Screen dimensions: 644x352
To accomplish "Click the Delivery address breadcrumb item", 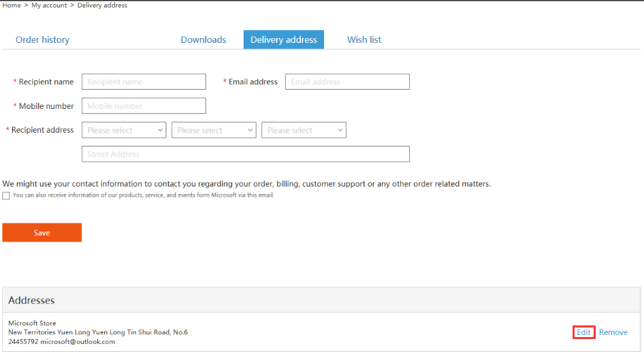I will [x=102, y=5].
